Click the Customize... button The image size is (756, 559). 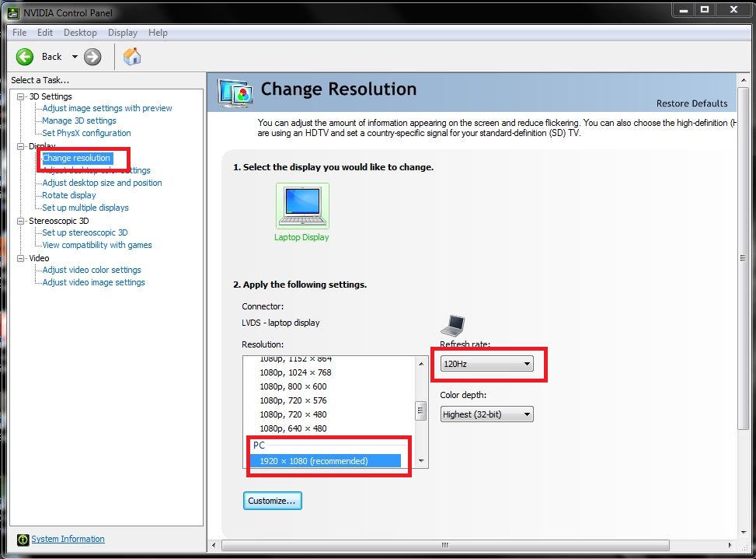click(273, 501)
